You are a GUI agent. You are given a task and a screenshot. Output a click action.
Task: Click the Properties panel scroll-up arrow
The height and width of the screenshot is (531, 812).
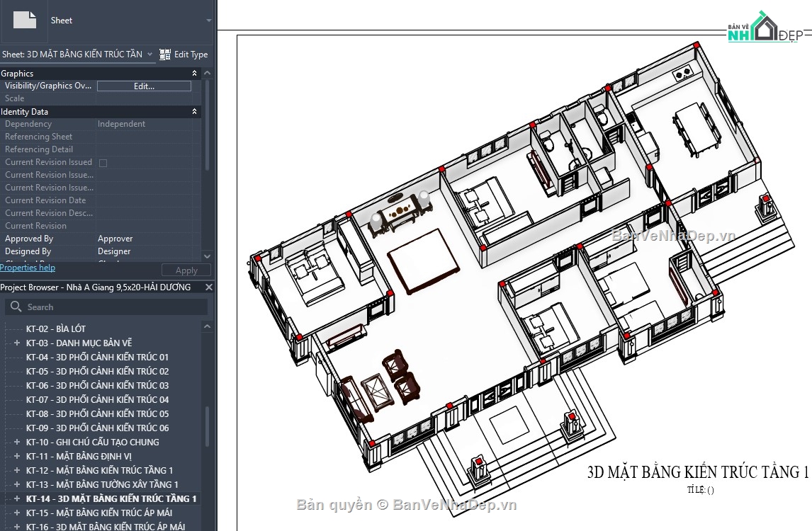pos(207,74)
